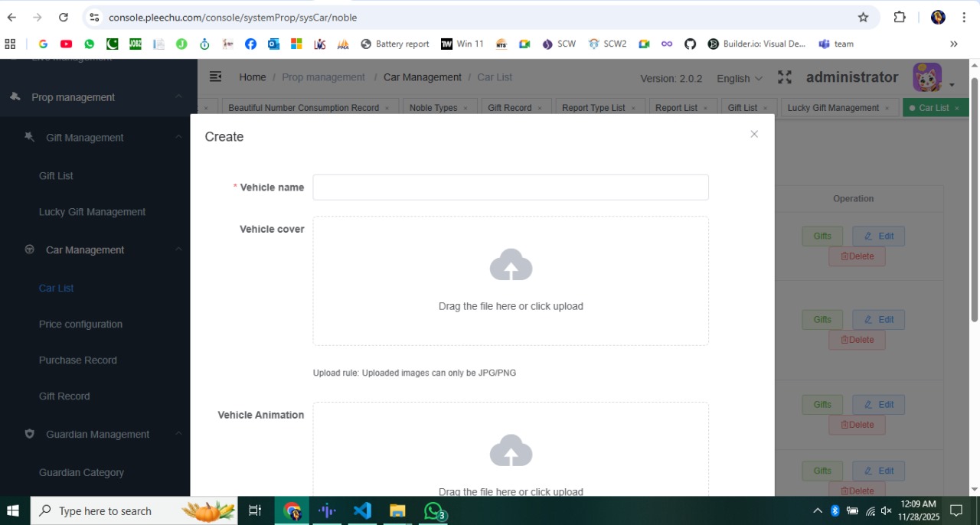980x525 pixels.
Task: Click the Vehicle Animation upload cloud icon
Action: coord(511,451)
